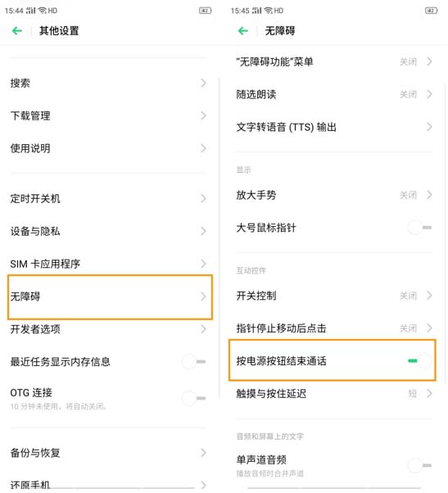Tap back arrow on 无障碍 screen
This screenshot has height=493, width=448.
[x=242, y=31]
